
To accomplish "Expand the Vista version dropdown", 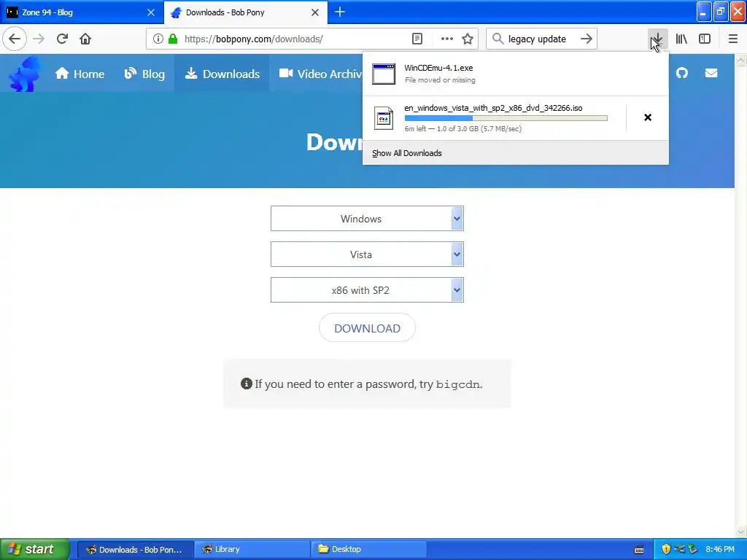I will (367, 254).
